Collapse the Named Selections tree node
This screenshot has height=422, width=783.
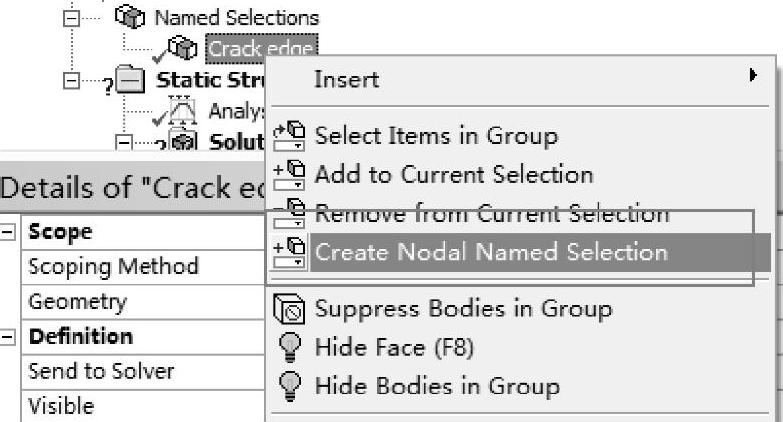[x=69, y=17]
